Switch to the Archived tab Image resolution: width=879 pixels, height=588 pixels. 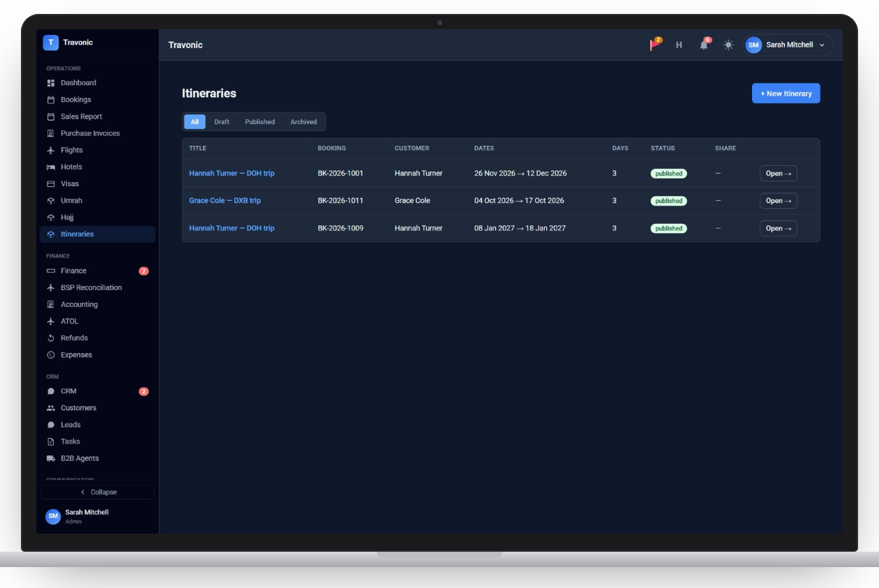[303, 122]
